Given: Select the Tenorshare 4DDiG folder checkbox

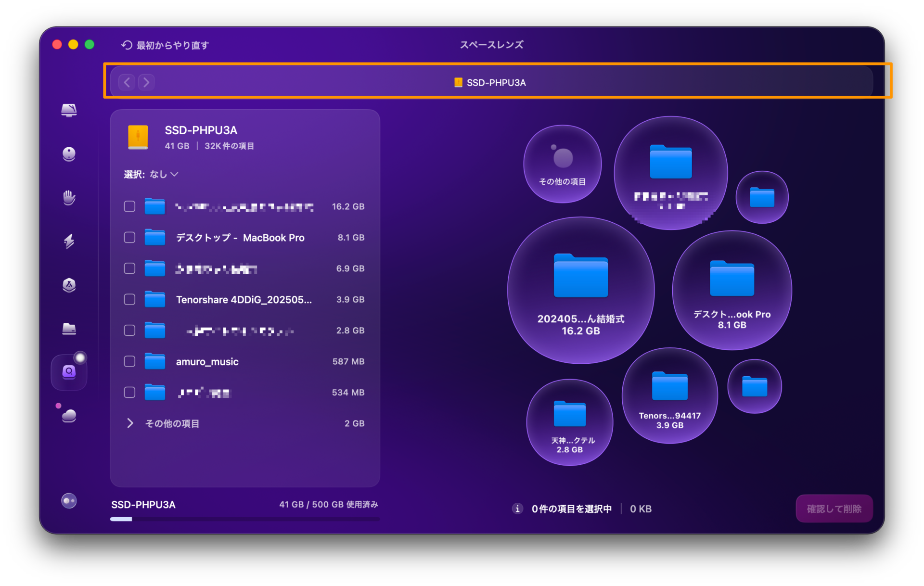Looking at the screenshot, I should (x=129, y=299).
